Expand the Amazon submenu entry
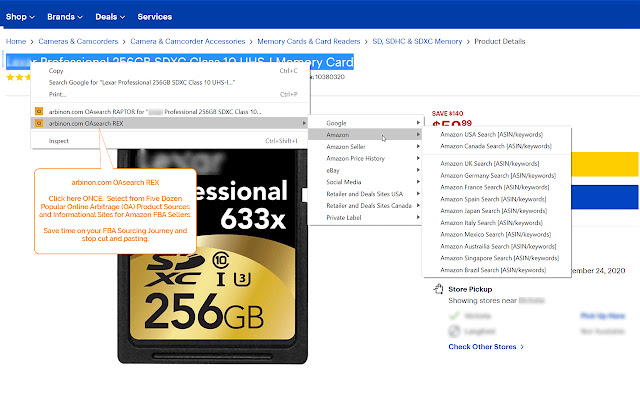Viewport: 640px width, 400px height. pos(366,134)
